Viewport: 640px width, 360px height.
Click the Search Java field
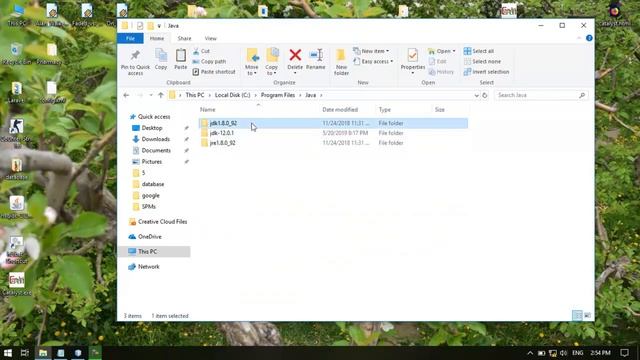point(541,95)
